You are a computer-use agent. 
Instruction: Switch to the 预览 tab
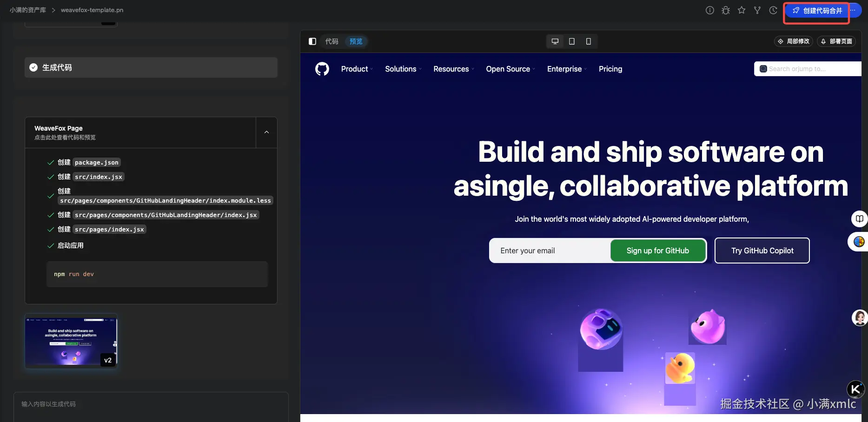(x=356, y=41)
